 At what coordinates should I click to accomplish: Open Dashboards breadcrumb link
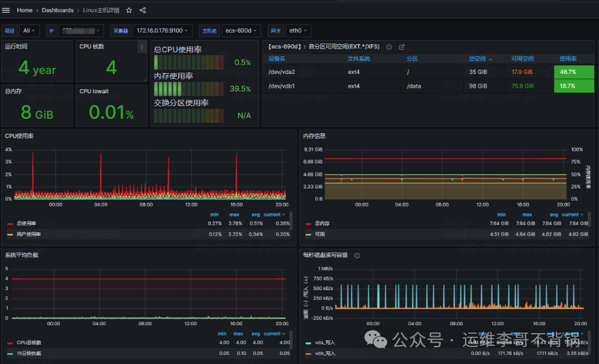58,10
